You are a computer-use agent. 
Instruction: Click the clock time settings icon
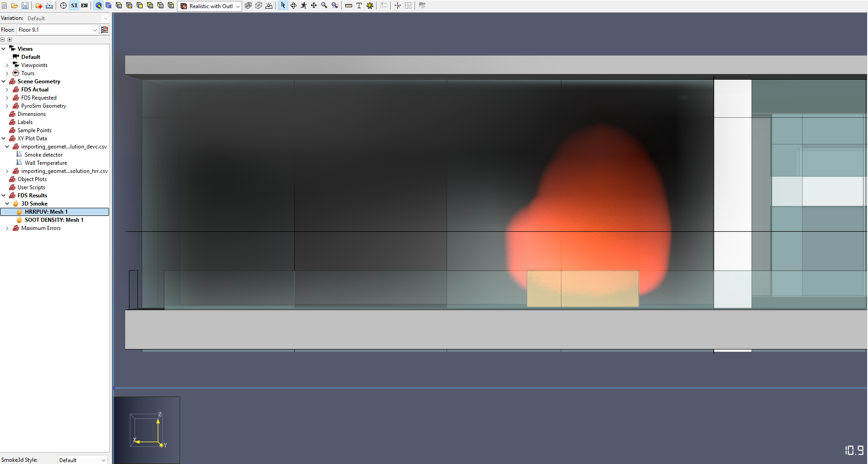63,5
